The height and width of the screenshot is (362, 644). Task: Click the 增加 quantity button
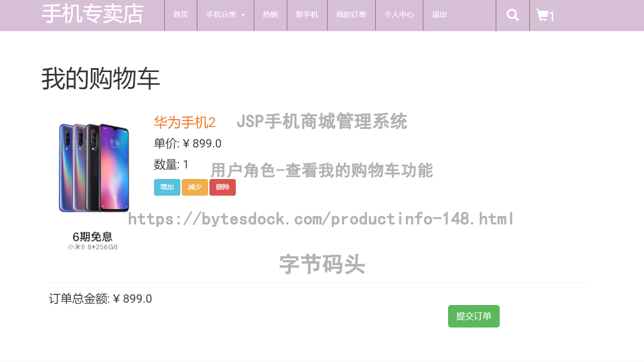point(167,187)
